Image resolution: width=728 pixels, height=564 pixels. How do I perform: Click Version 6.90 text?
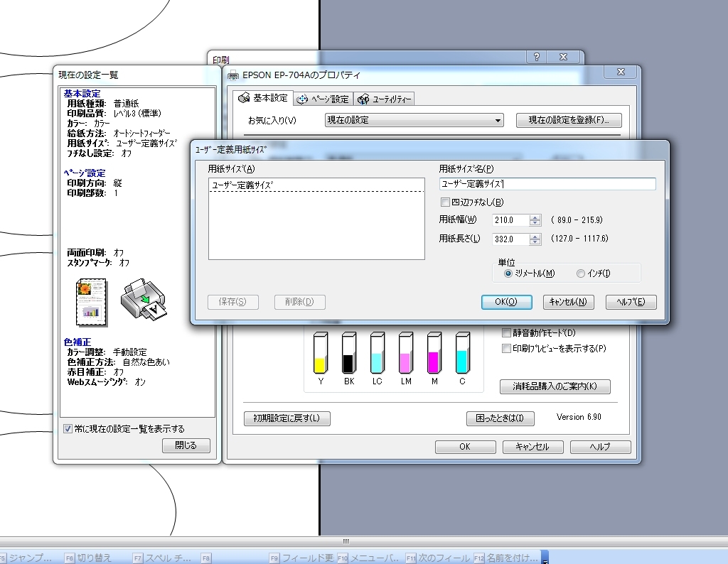point(579,417)
